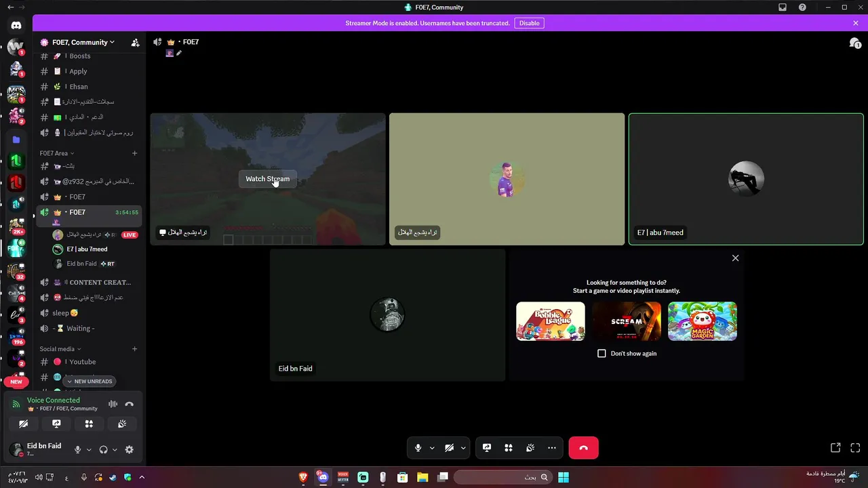Add channel to FOE7 Area with plus icon

pos(134,153)
